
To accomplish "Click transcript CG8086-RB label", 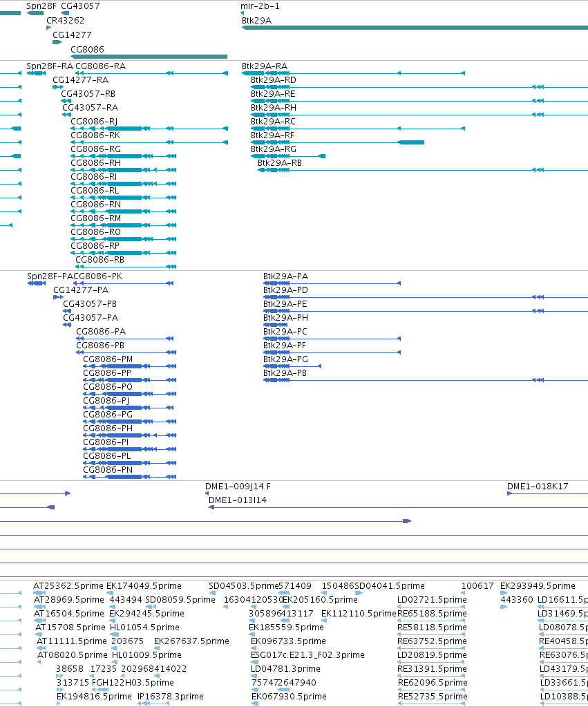I will pos(99,260).
